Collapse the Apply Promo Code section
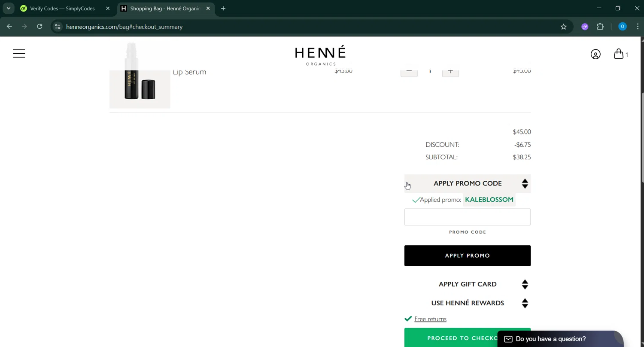 tap(468, 183)
